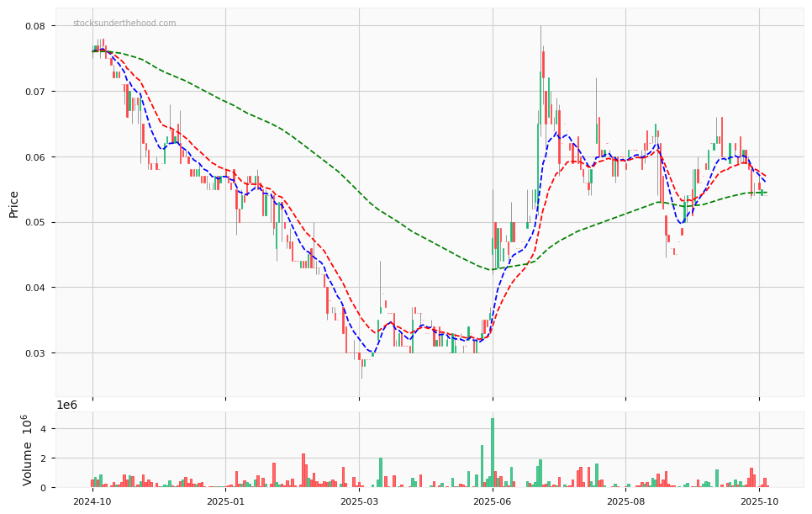This screenshot has height=514, width=812.
Task: Select the 2025-03 date tick label
Action: point(359,501)
